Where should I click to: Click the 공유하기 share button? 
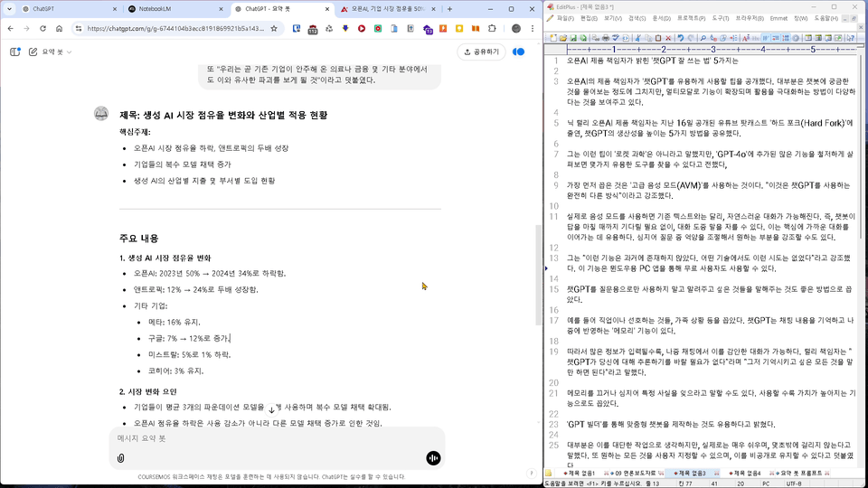[x=481, y=52]
